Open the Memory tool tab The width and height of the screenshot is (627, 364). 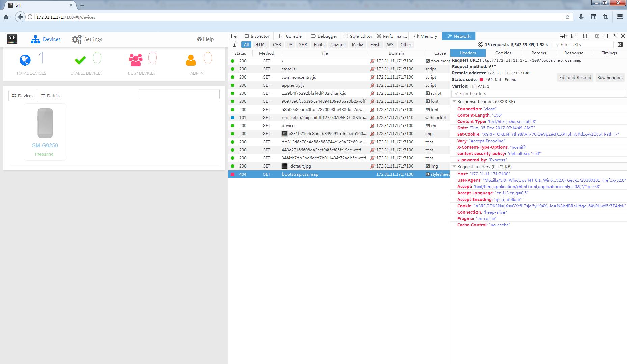tap(426, 36)
